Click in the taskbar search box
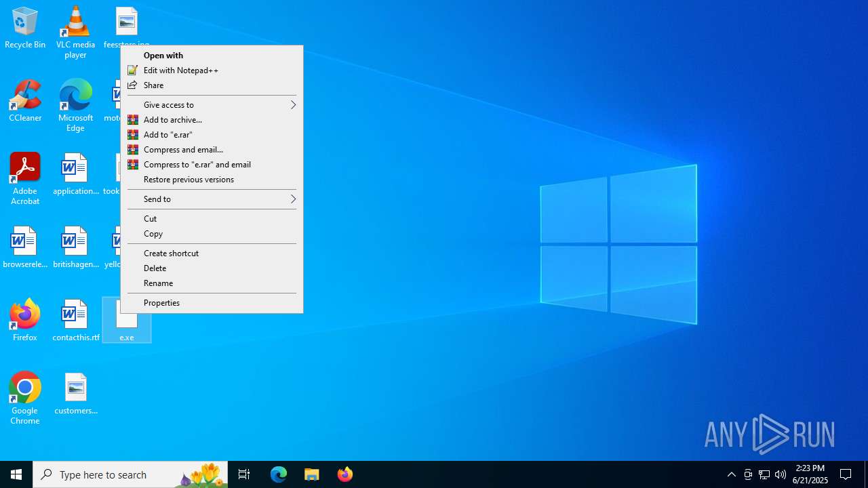Image resolution: width=868 pixels, height=488 pixels. [130, 474]
